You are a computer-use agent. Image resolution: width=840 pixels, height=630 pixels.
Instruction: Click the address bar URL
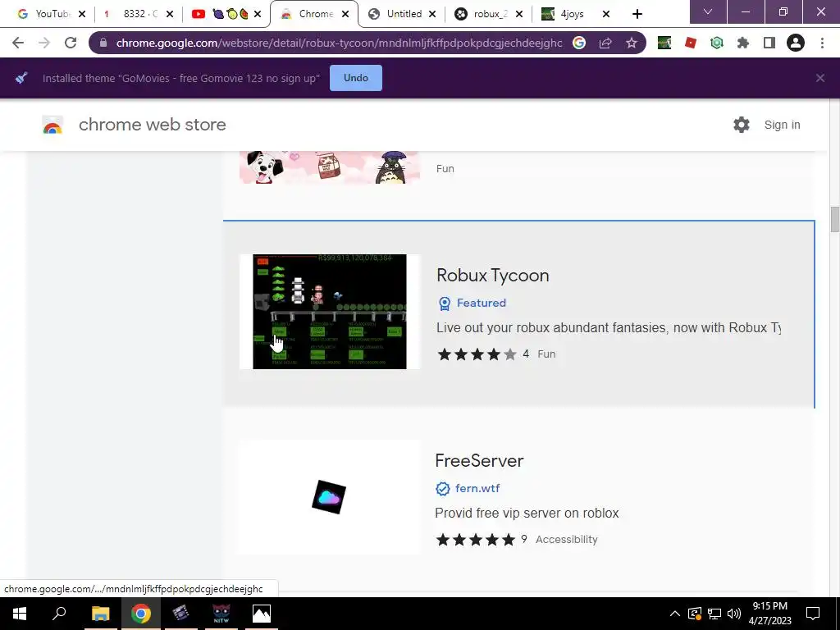click(339, 43)
